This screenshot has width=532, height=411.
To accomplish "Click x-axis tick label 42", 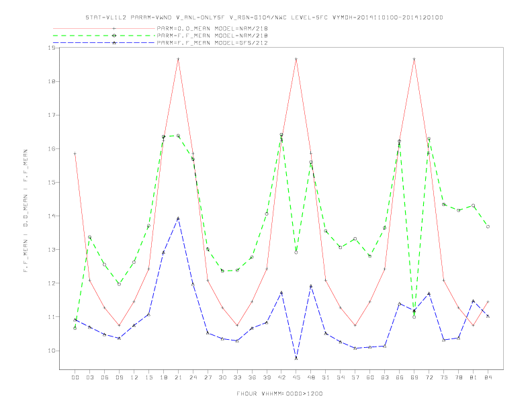I will click(281, 377).
